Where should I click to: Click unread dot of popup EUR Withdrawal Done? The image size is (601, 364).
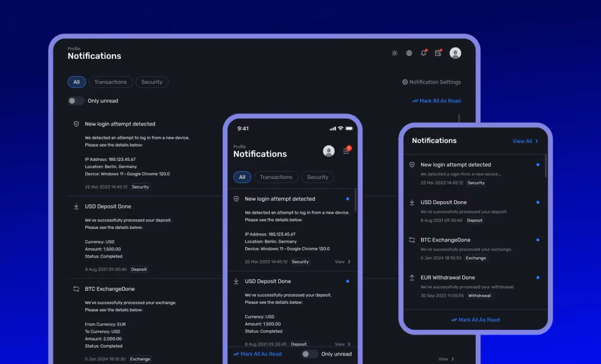click(538, 278)
